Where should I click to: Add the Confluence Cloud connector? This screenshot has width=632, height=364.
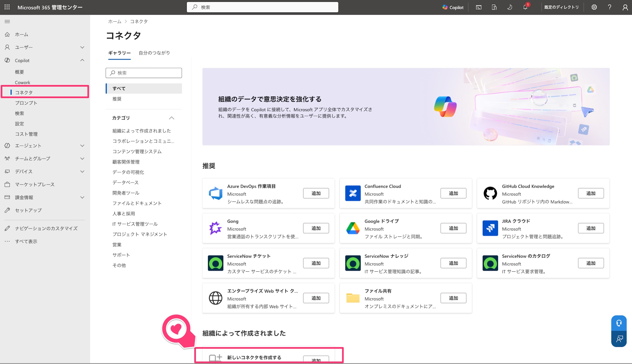point(453,193)
